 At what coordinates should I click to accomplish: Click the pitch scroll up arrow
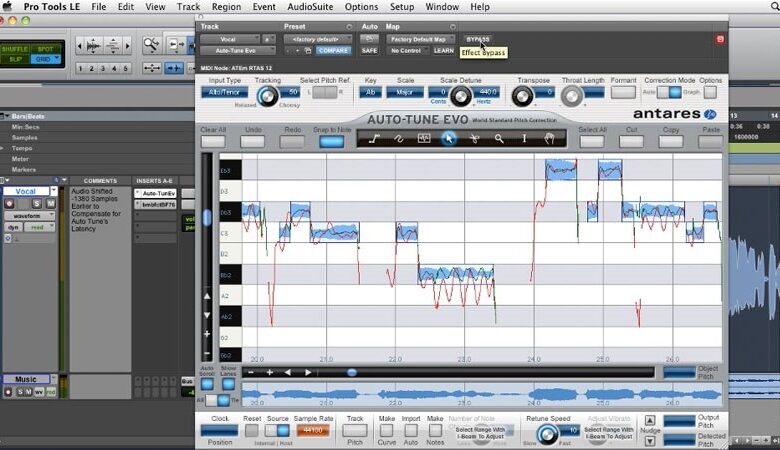[x=207, y=296]
